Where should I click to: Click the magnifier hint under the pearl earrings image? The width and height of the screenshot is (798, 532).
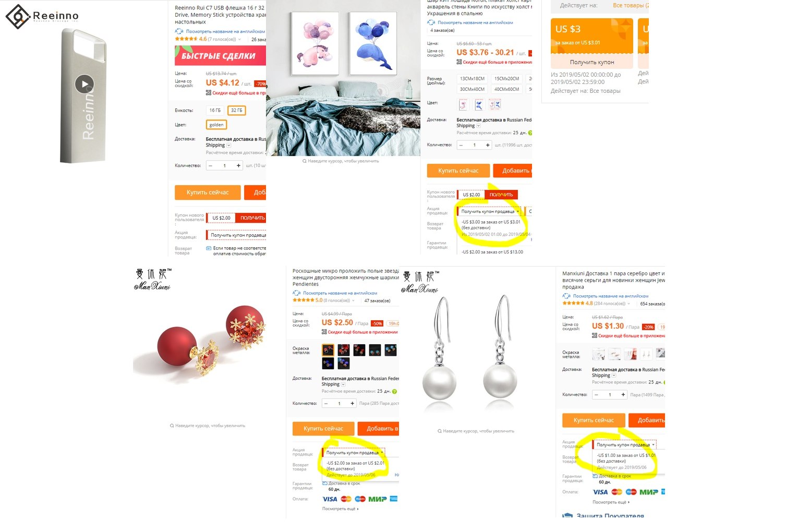[476, 431]
